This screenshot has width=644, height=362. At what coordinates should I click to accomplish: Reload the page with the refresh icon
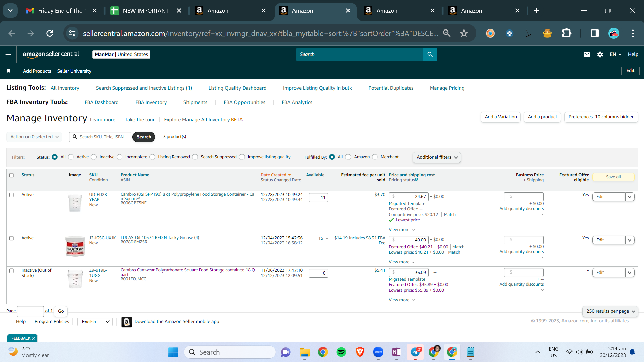point(50,33)
